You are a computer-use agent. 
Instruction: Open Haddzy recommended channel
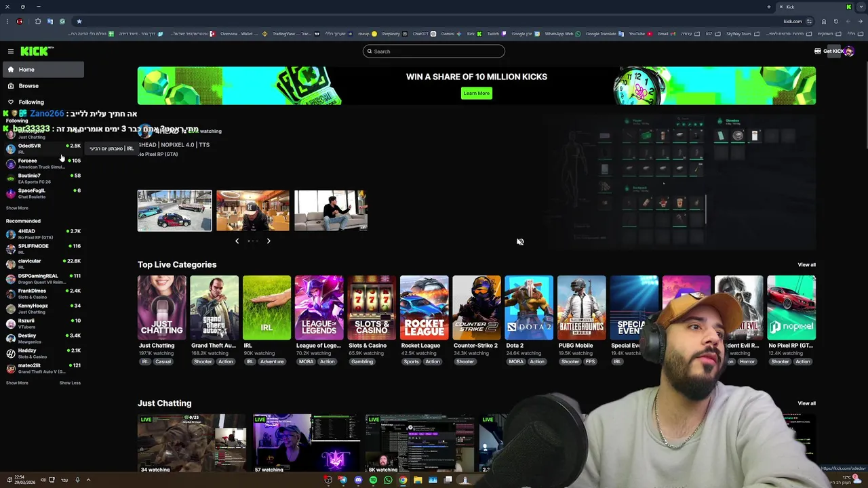coord(43,353)
